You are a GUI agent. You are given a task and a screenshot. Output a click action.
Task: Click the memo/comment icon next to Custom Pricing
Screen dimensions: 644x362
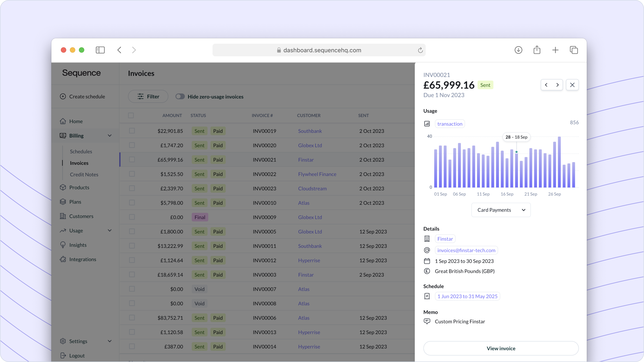tap(426, 321)
